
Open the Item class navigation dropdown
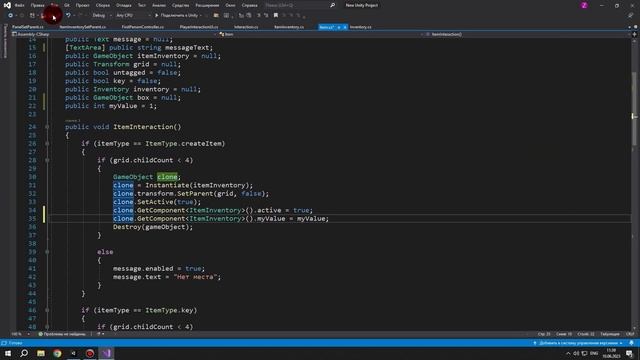pos(320,35)
